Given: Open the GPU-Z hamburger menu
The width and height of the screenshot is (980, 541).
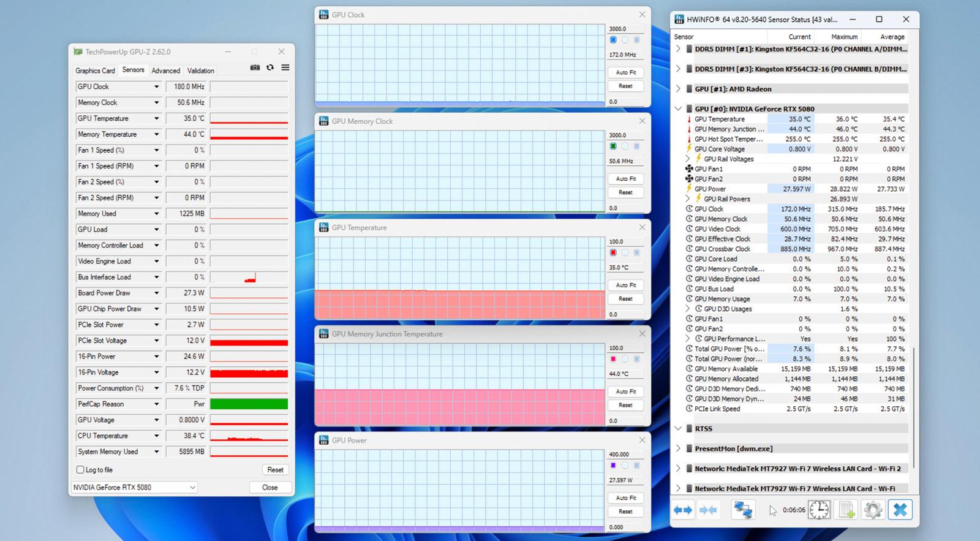Looking at the screenshot, I should [285, 67].
